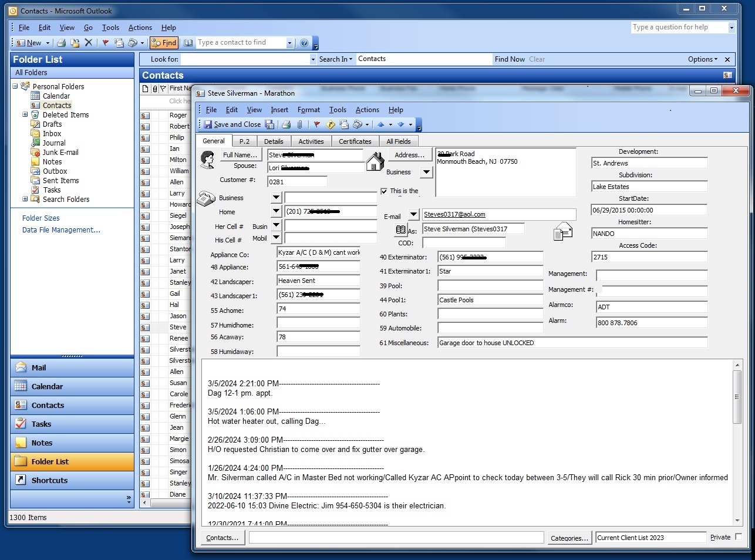The height and width of the screenshot is (560, 755).
Task: Click the Categories... button
Action: pos(569,538)
